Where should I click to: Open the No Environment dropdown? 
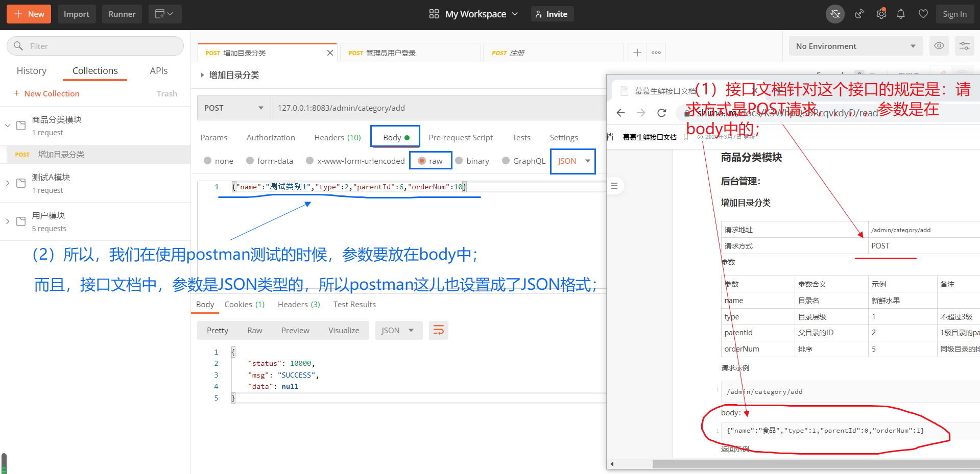855,46
